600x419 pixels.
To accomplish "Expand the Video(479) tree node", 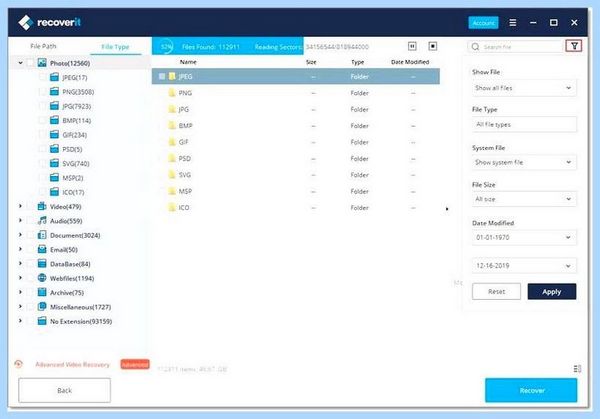I will pyautogui.click(x=20, y=206).
